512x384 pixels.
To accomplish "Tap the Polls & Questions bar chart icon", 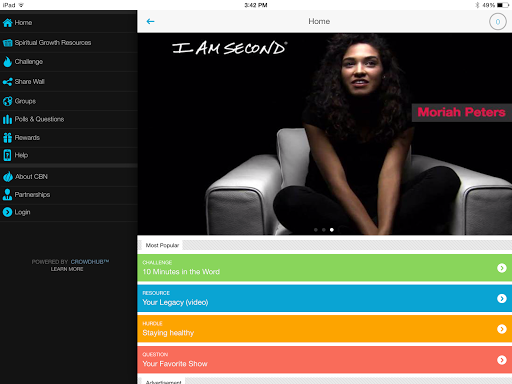I will (x=7, y=119).
